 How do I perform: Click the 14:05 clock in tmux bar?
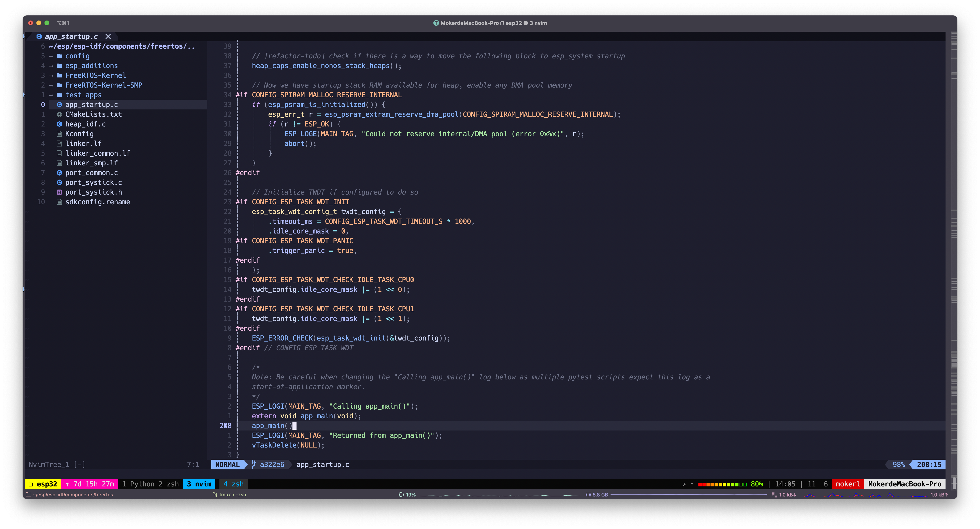(785, 484)
